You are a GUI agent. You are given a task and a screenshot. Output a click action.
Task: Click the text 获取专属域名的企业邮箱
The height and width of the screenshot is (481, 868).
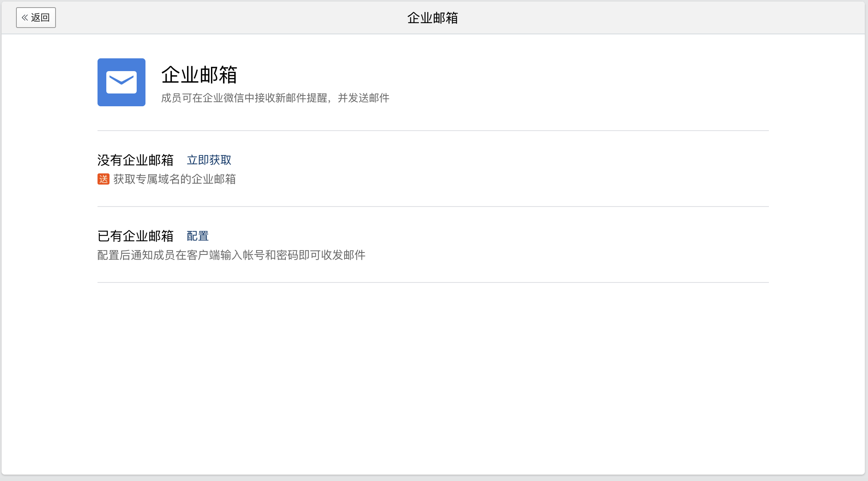point(175,179)
